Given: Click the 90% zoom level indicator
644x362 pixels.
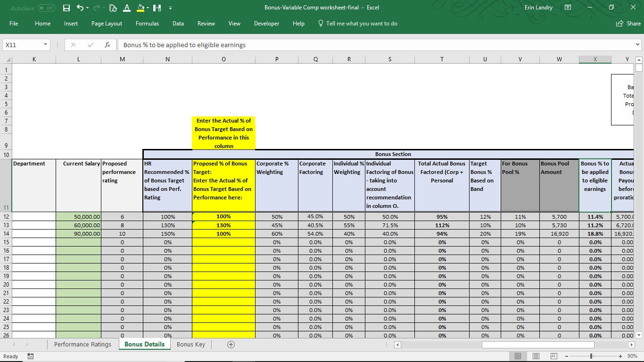Looking at the screenshot, I should tap(632, 356).
